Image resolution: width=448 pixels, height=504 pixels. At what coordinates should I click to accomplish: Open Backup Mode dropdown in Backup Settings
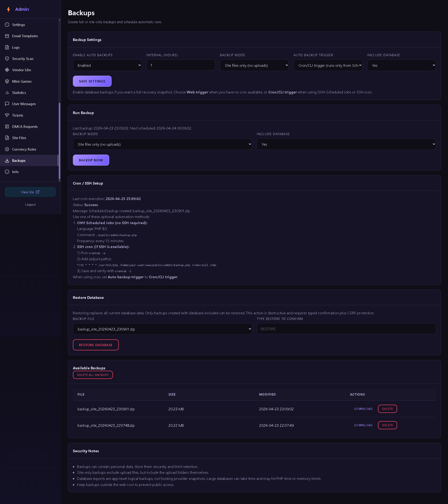click(254, 65)
